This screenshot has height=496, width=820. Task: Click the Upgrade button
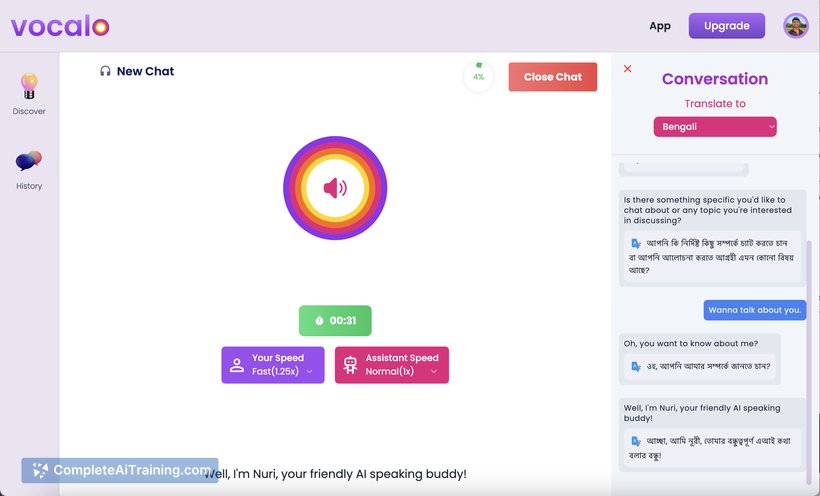point(726,26)
